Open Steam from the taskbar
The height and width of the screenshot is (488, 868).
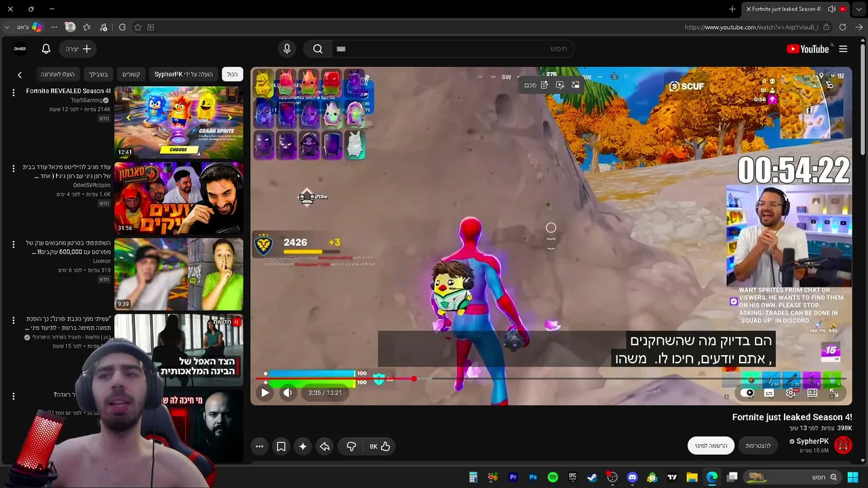pos(592,477)
